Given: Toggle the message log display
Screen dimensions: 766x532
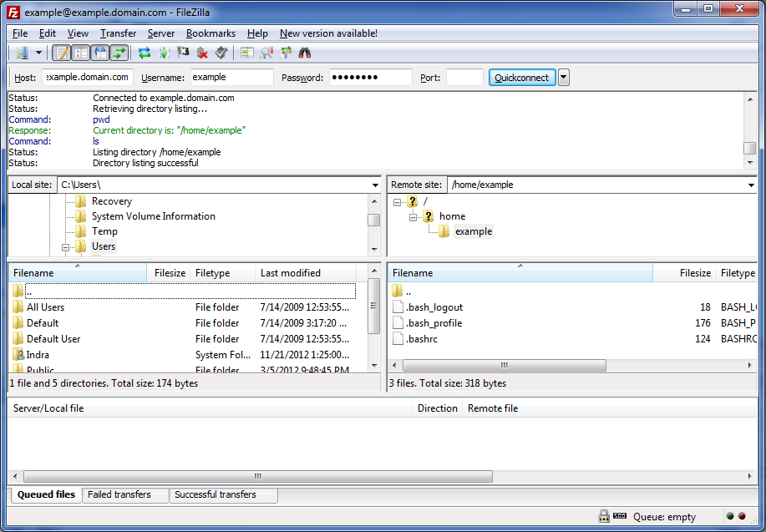Looking at the screenshot, I should (x=61, y=53).
